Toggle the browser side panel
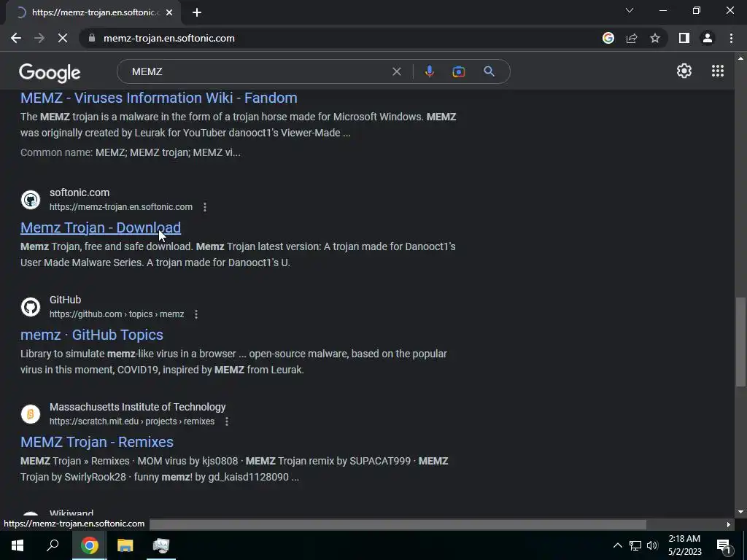 (x=684, y=38)
